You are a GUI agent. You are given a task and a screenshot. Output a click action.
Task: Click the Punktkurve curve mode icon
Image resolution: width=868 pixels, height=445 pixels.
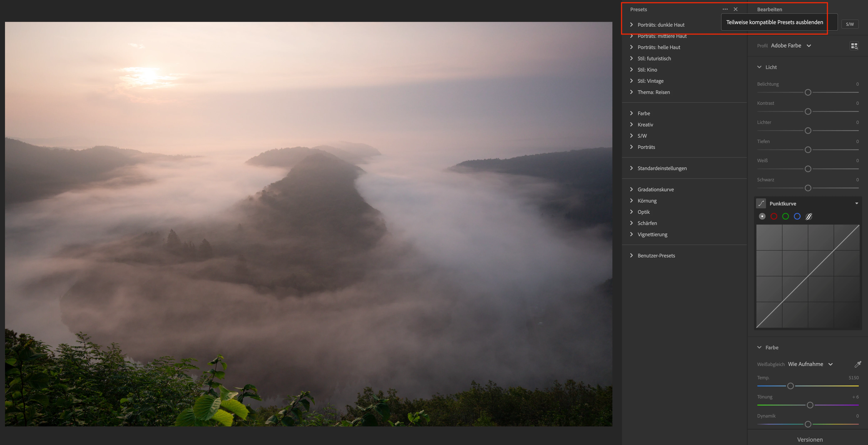point(761,203)
